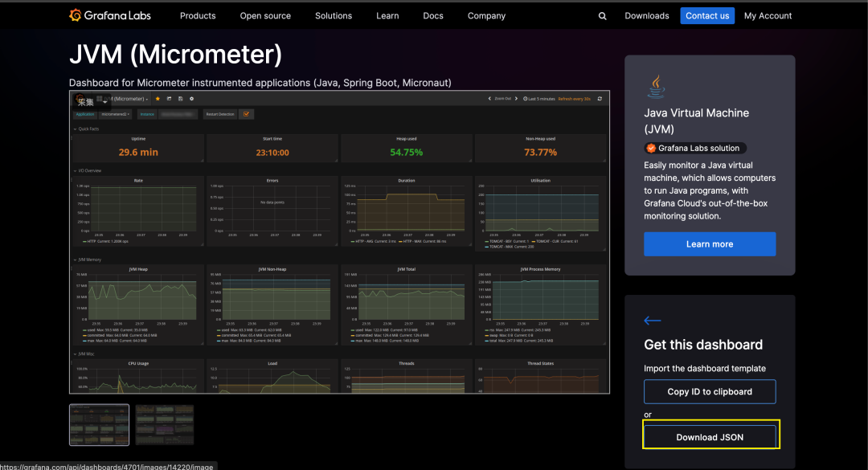Click the Grafana Labs logo
The width and height of the screenshot is (868, 470).
point(109,15)
